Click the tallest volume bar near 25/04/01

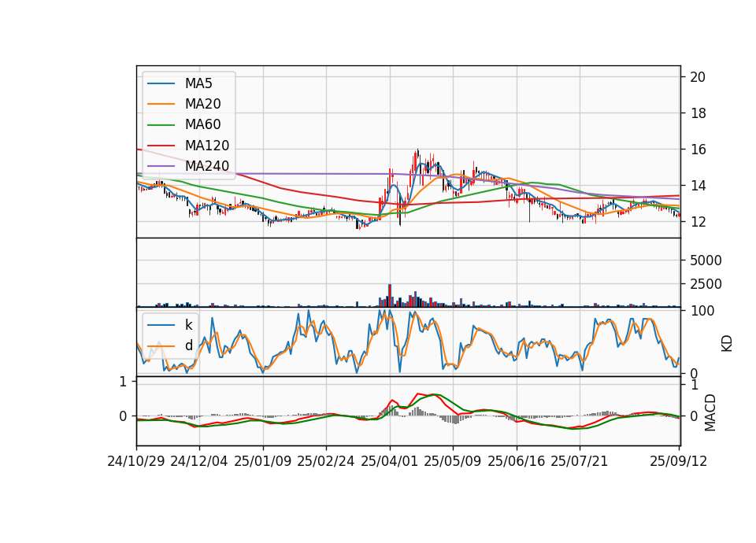(390, 295)
